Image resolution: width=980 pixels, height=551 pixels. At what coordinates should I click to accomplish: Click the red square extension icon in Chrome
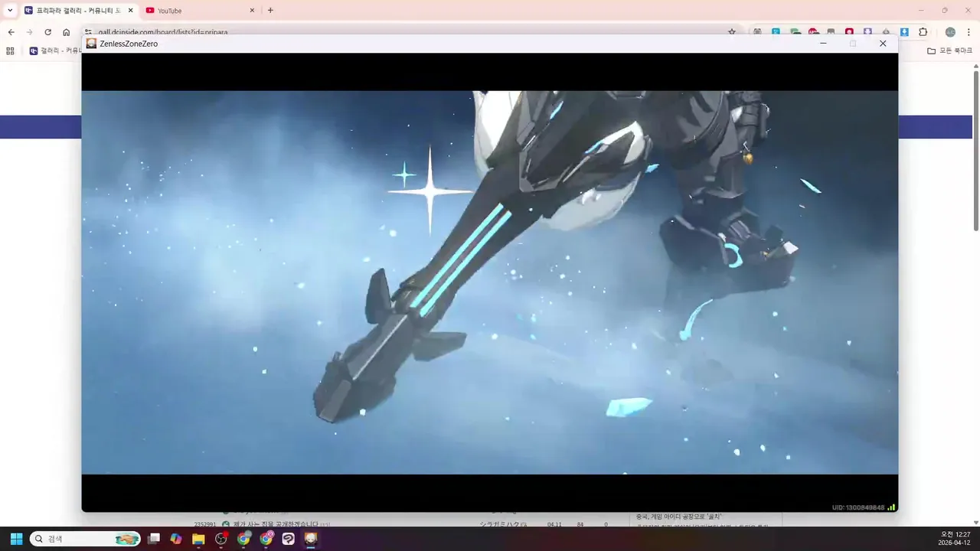(849, 32)
